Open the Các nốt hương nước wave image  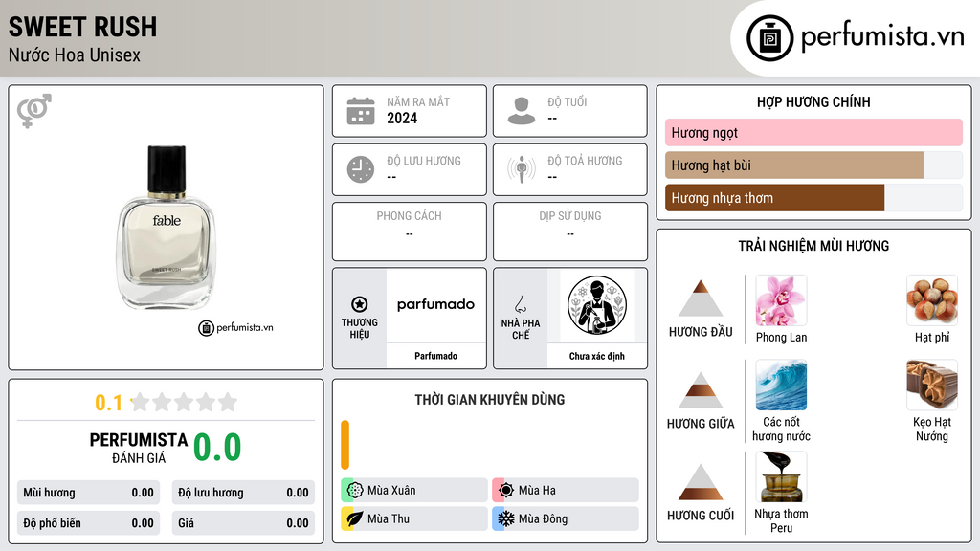(x=781, y=385)
